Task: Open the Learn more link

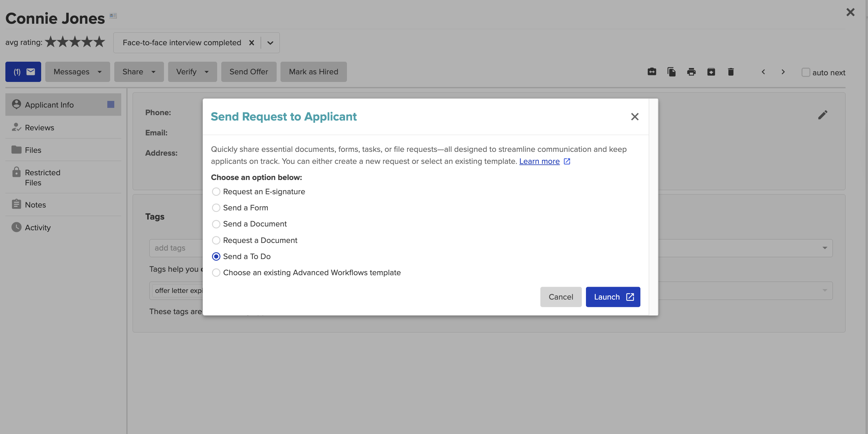Action: pos(539,161)
